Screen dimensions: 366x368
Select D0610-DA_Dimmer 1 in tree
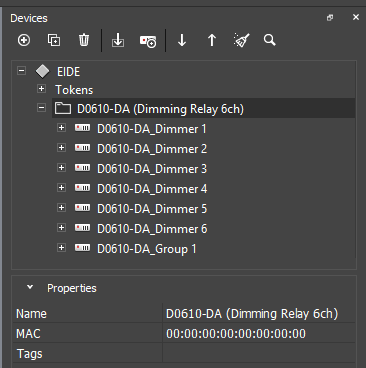coord(152,129)
